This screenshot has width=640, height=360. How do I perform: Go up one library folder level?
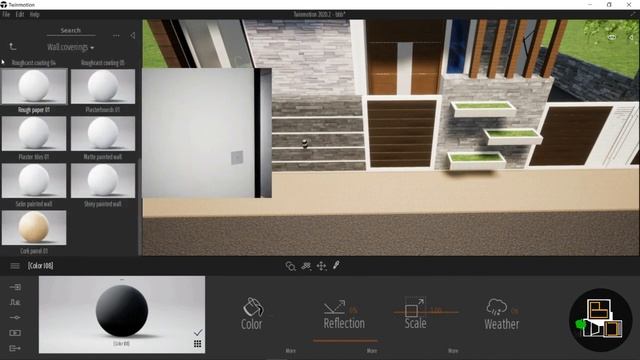click(x=13, y=47)
